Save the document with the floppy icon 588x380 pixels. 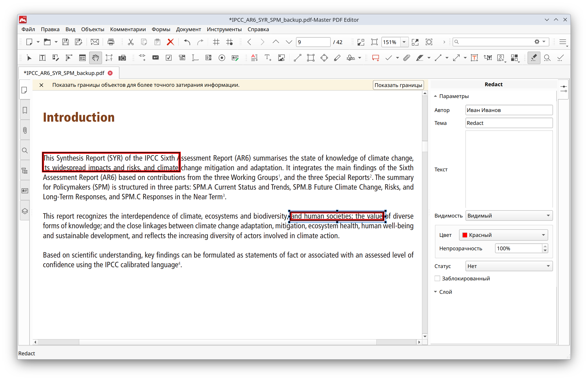[65, 42]
